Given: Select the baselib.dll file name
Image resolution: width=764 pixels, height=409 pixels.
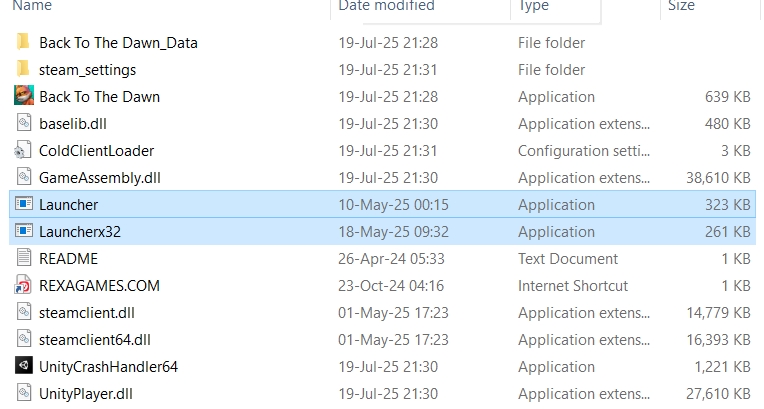Looking at the screenshot, I should [x=73, y=124].
